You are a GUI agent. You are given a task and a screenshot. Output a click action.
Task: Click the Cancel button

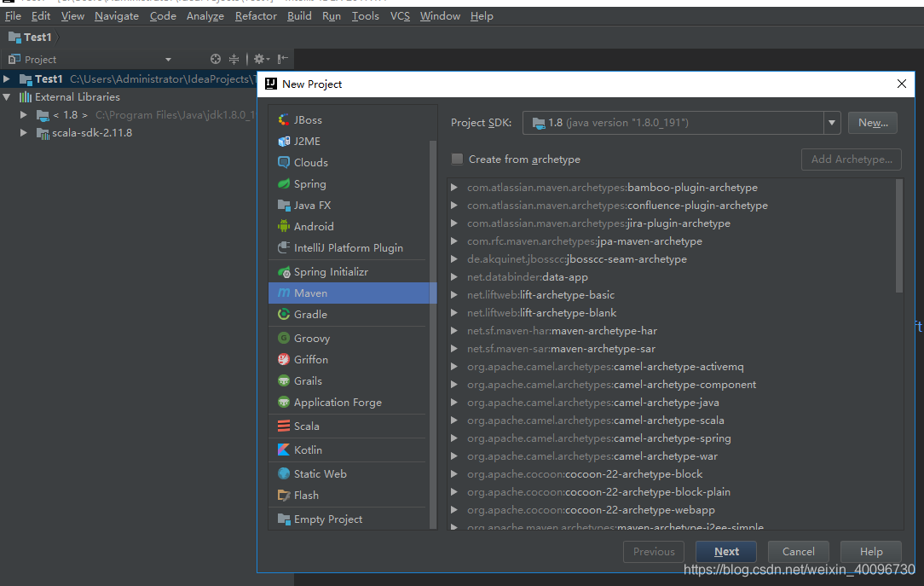coord(799,552)
